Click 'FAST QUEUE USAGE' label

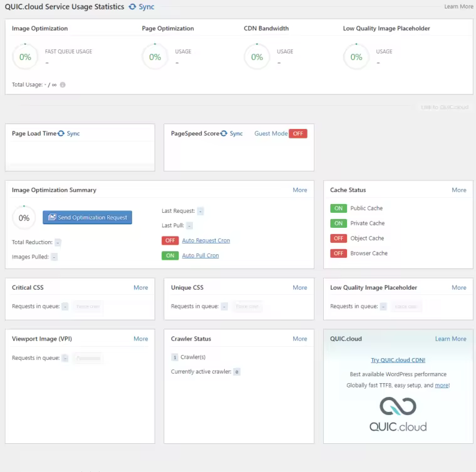(x=68, y=51)
